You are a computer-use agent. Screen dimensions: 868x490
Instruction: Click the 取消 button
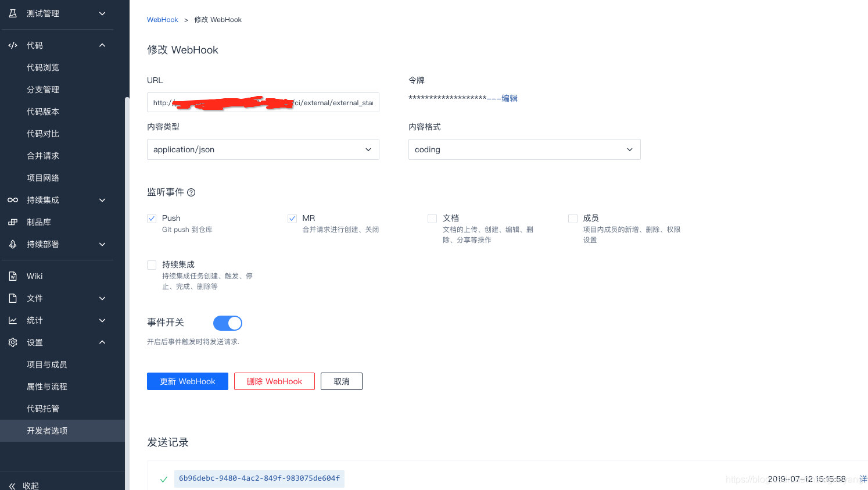pos(342,381)
